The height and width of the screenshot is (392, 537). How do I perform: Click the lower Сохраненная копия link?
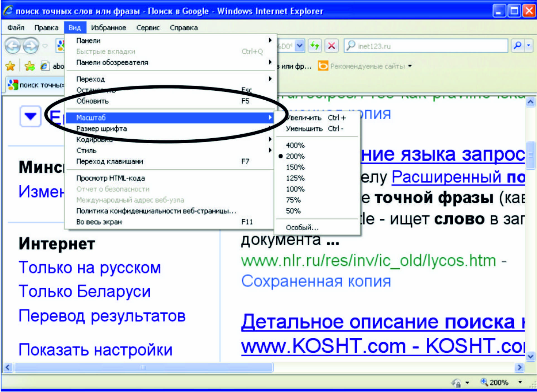[316, 281]
